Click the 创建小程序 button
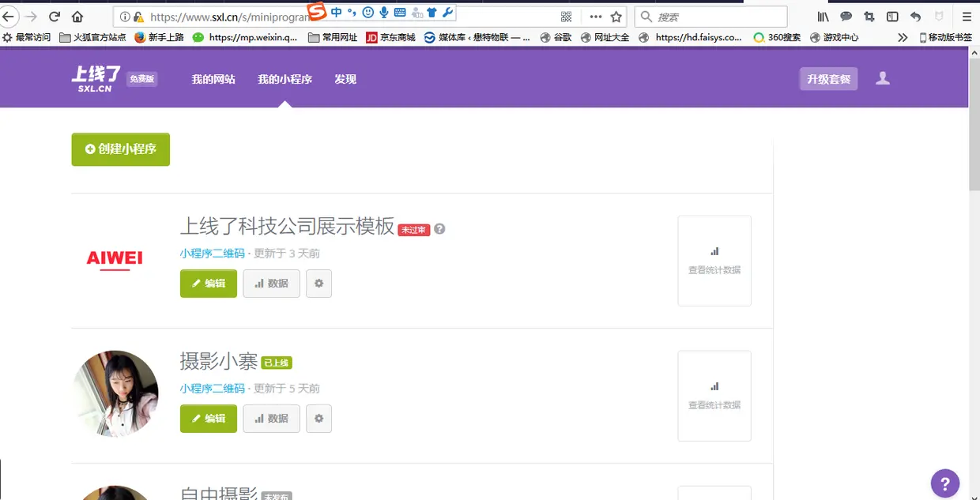The width and height of the screenshot is (980, 500). point(120,149)
